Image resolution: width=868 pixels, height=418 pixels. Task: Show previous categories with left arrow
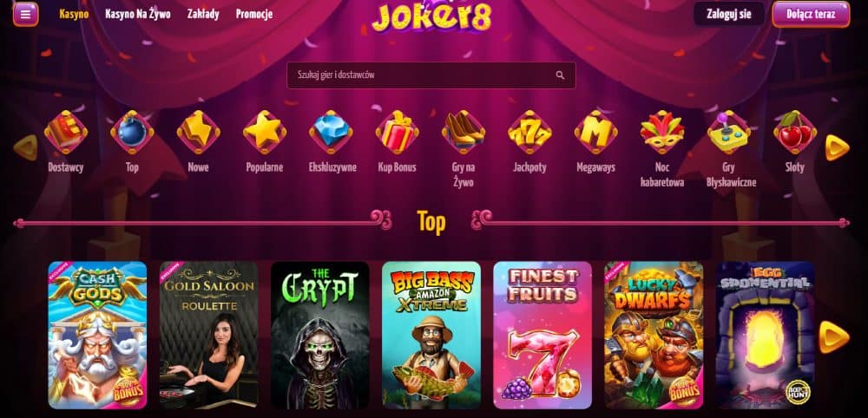(x=25, y=147)
